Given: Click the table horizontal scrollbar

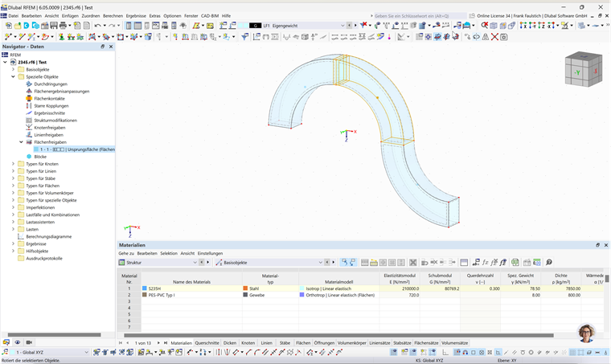Looking at the screenshot, I should pos(338,335).
